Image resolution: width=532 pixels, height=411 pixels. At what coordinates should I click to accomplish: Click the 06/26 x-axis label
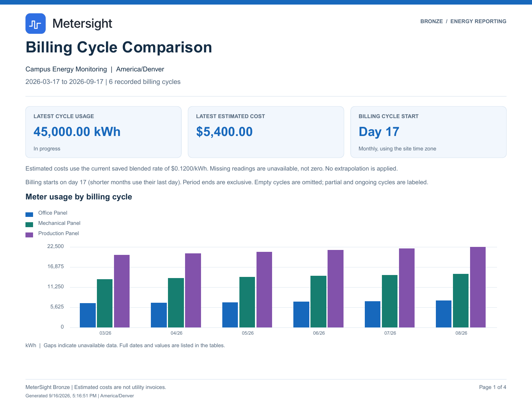click(319, 333)
